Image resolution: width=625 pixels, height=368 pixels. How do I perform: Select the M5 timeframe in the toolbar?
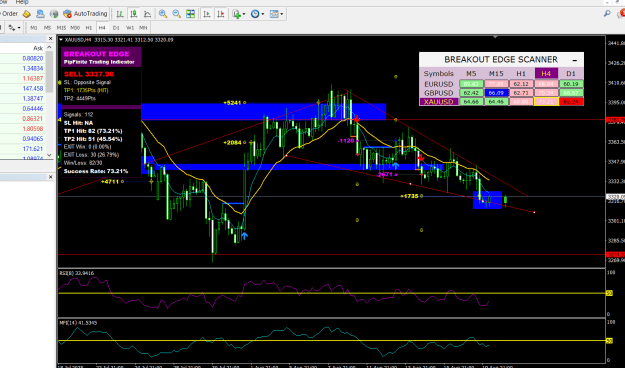click(x=47, y=28)
